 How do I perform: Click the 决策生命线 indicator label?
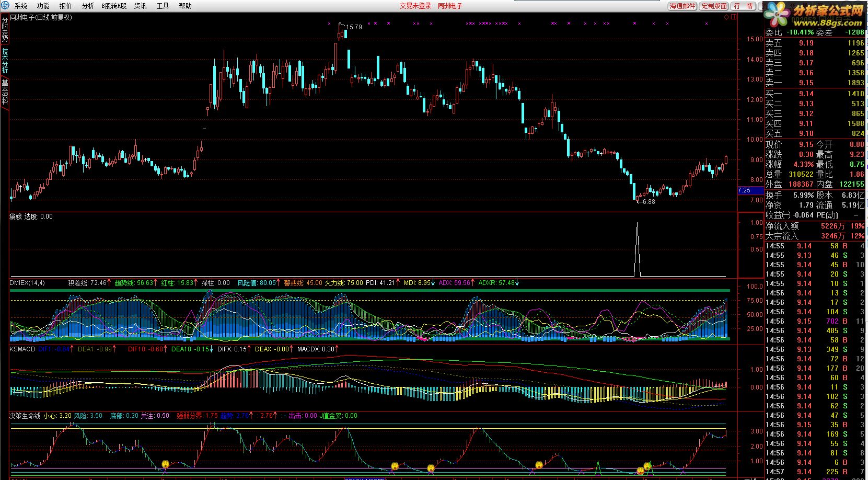coord(25,416)
